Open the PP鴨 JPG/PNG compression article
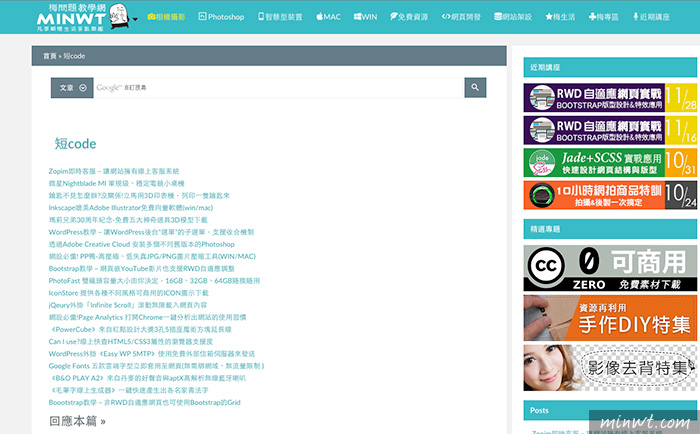The width and height of the screenshot is (700, 434). (152, 256)
